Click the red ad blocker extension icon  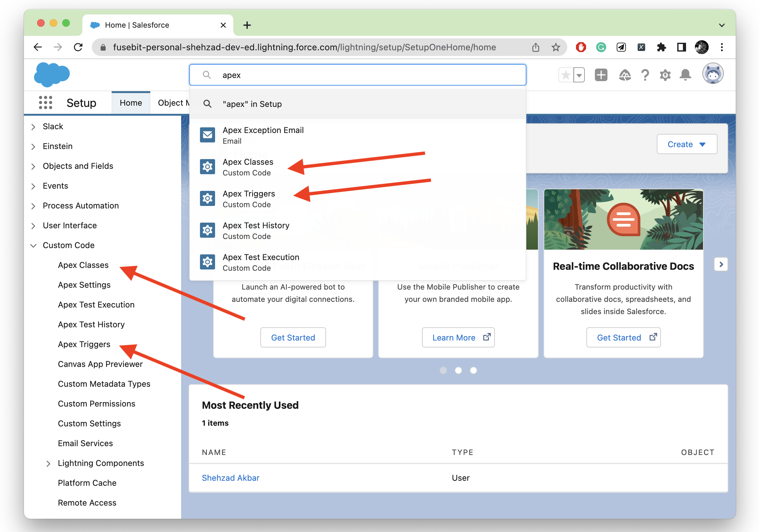coord(581,47)
